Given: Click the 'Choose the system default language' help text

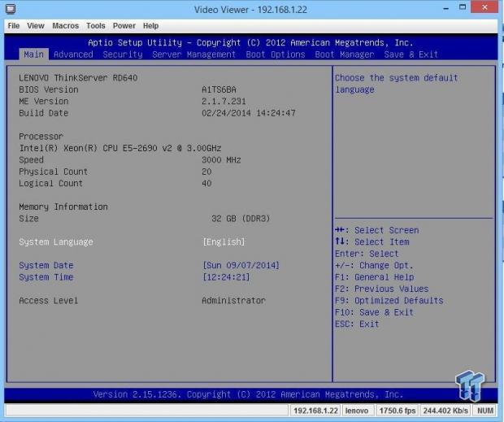Looking at the screenshot, I should click(x=397, y=84).
